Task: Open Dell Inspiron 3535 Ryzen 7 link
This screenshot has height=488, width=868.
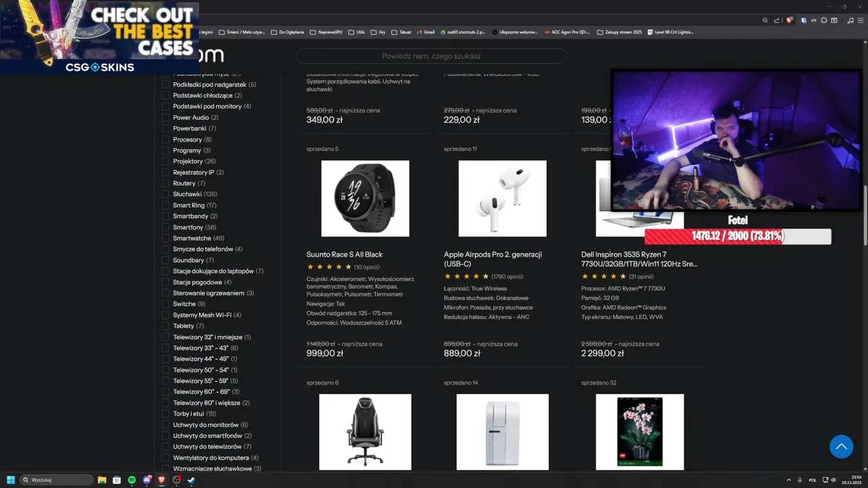Action: click(639, 259)
